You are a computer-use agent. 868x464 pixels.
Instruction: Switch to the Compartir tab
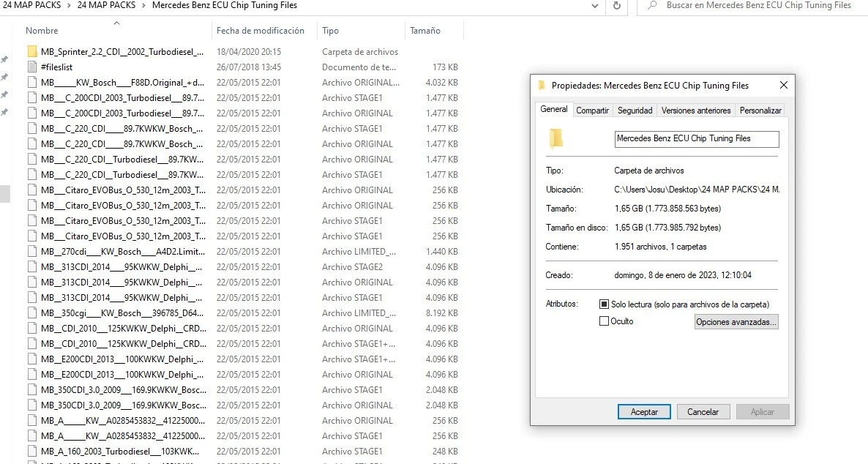[x=592, y=111]
